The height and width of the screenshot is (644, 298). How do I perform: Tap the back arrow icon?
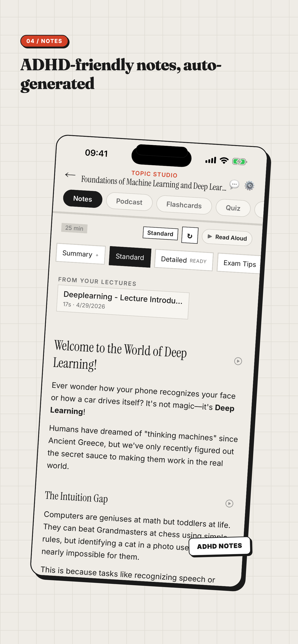[70, 175]
